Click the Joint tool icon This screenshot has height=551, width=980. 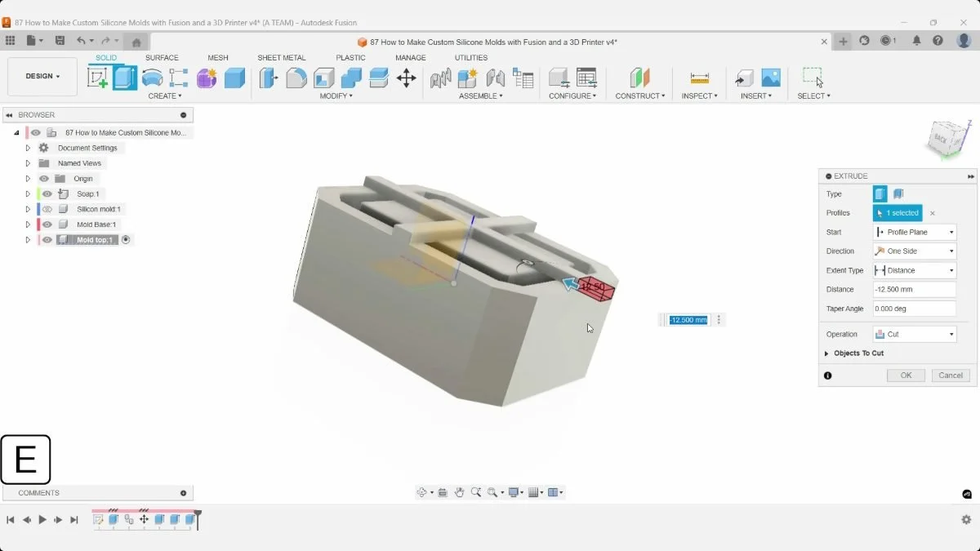495,78
